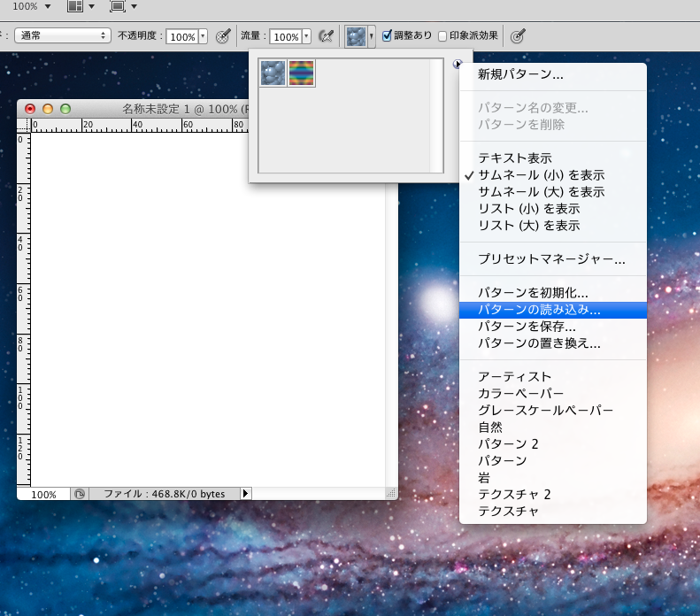The height and width of the screenshot is (616, 700).
Task: Select the rainbow stripes pattern thumbnail
Action: (x=302, y=73)
